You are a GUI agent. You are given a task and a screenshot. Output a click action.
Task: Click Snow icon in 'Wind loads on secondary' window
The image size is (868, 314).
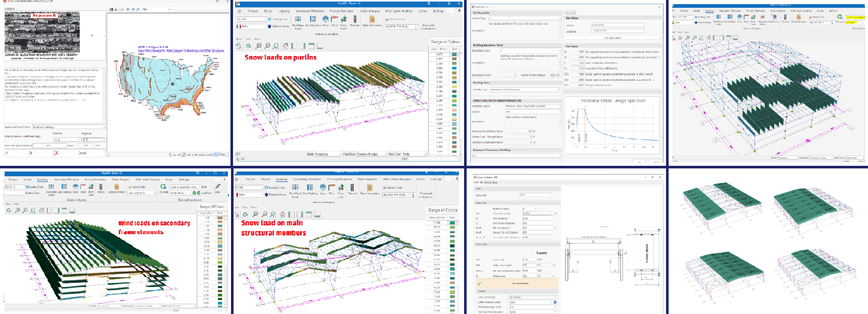pos(75,187)
